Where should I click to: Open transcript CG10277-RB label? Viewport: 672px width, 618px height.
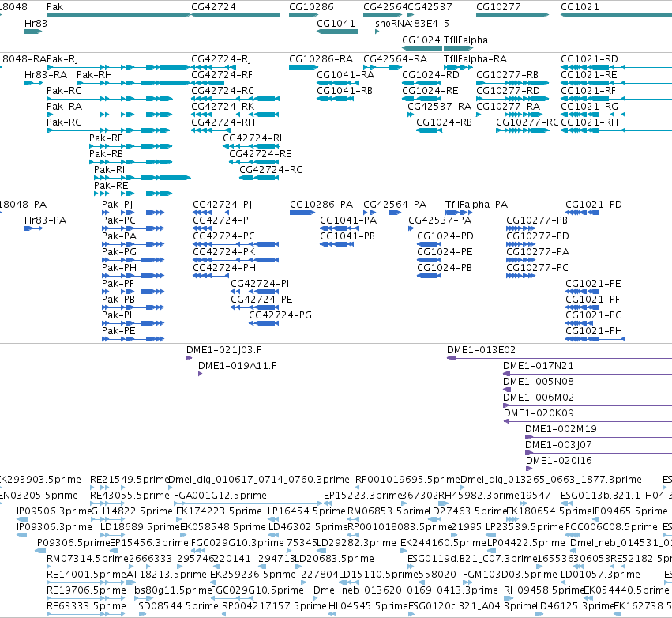pos(508,75)
